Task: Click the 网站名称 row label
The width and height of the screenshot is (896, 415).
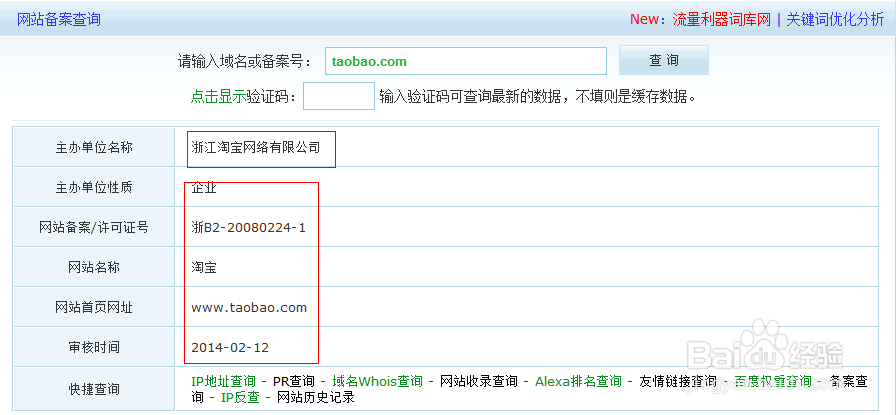Action: coord(94,268)
